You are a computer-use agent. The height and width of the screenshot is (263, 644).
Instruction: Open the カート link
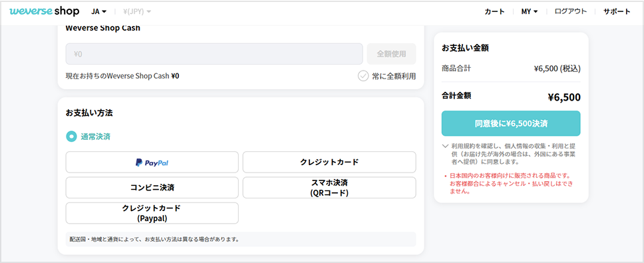[494, 11]
